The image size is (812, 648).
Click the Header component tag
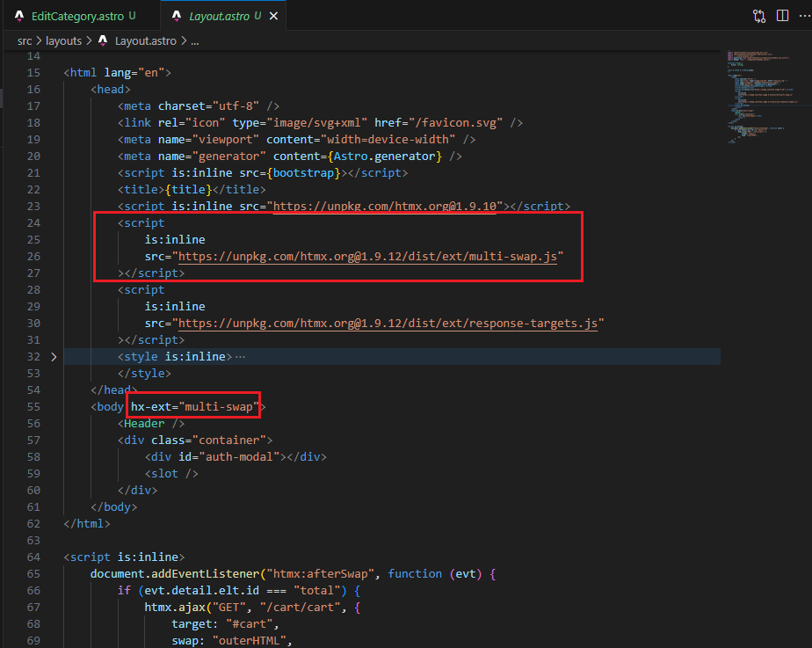(x=151, y=424)
